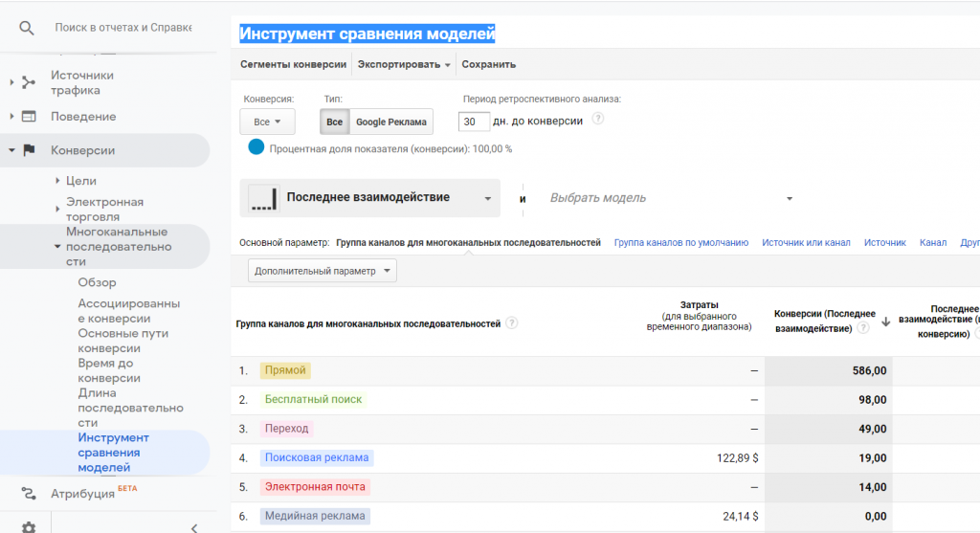Click the lookback days input field
This screenshot has width=980, height=533.
474,122
